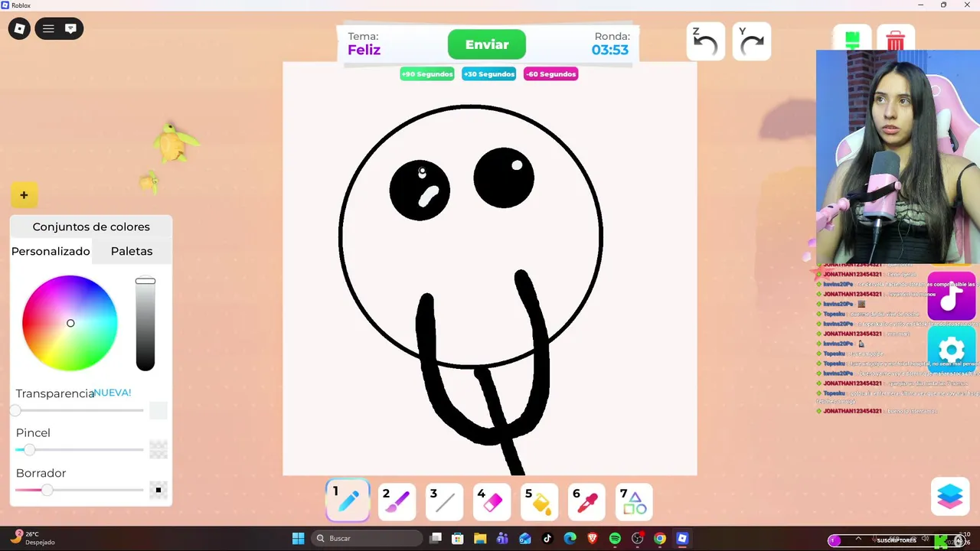The height and width of the screenshot is (551, 980).
Task: Pick a color on the color wheel
Action: [x=70, y=323]
